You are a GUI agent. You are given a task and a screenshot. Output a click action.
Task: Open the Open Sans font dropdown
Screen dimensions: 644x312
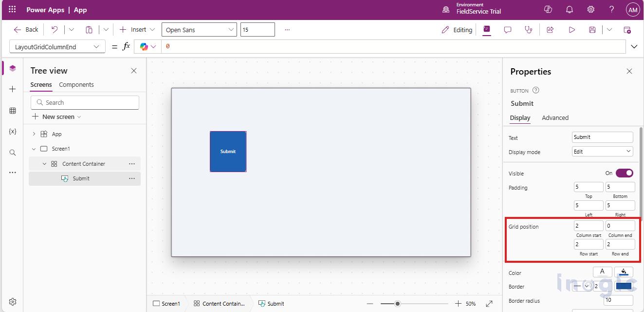199,29
